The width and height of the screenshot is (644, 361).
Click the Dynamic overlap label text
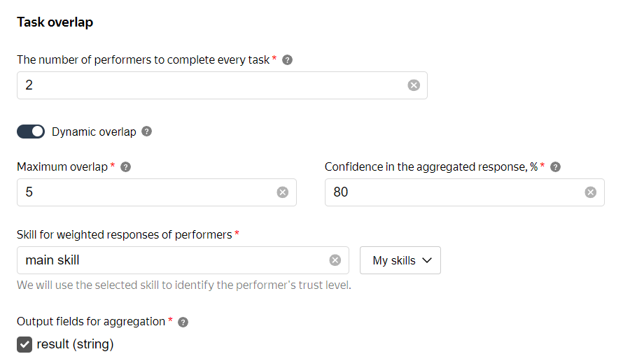94,132
